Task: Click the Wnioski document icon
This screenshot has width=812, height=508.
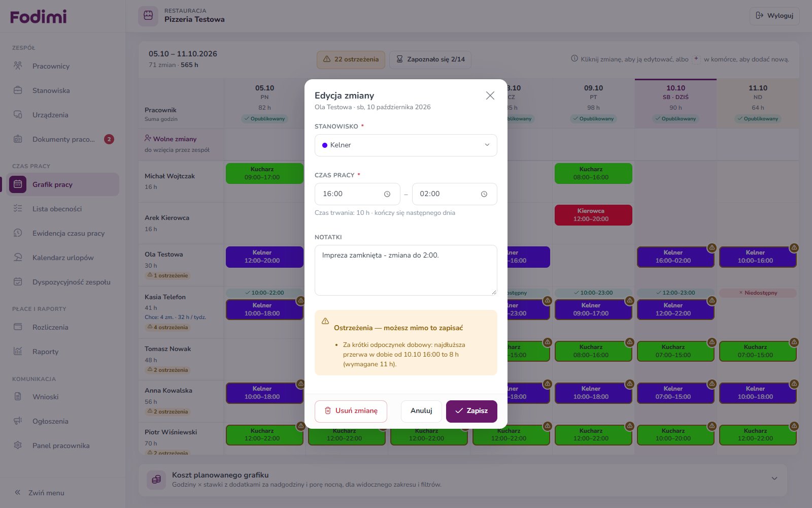Action: [x=18, y=397]
